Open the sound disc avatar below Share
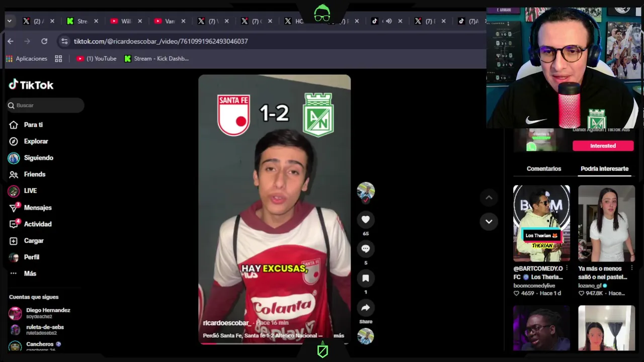The image size is (644, 362). click(x=366, y=336)
